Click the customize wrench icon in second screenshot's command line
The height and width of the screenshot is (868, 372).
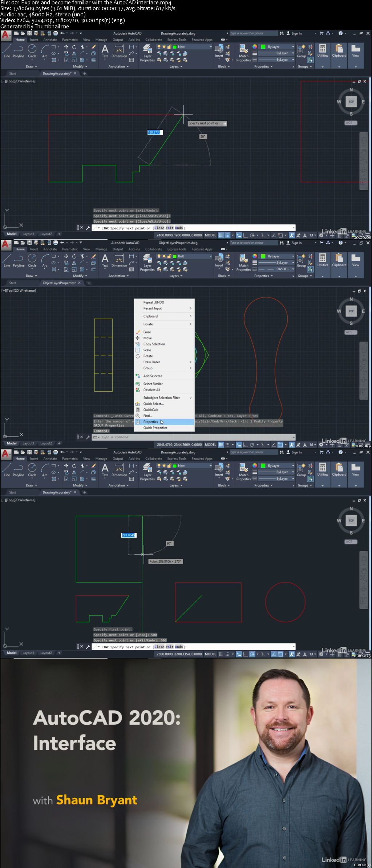tap(88, 437)
